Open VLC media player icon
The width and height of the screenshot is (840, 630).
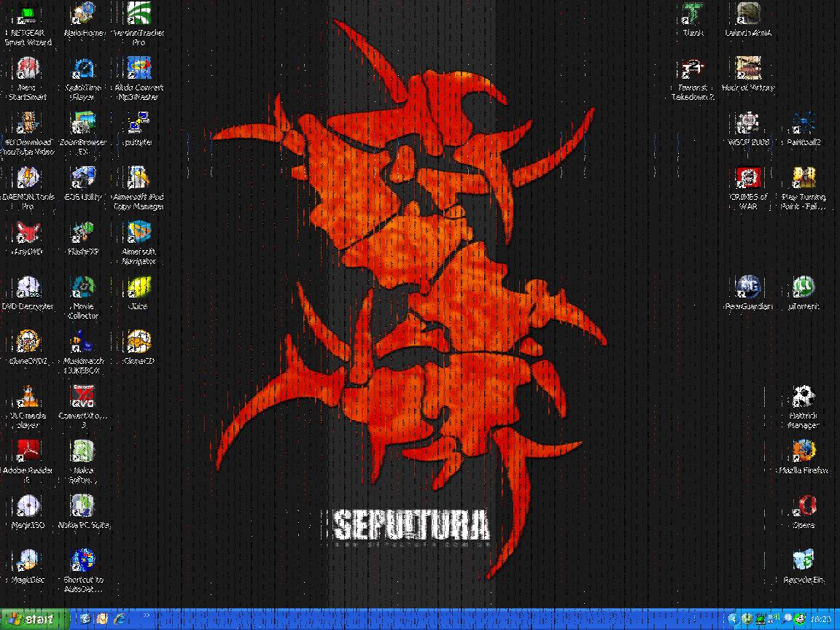tap(27, 407)
